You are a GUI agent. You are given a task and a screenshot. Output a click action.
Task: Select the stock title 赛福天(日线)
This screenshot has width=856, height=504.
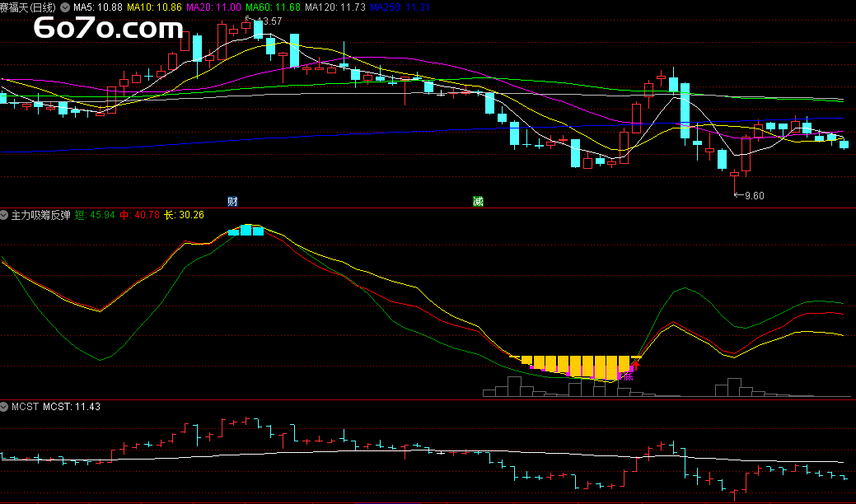click(x=28, y=7)
